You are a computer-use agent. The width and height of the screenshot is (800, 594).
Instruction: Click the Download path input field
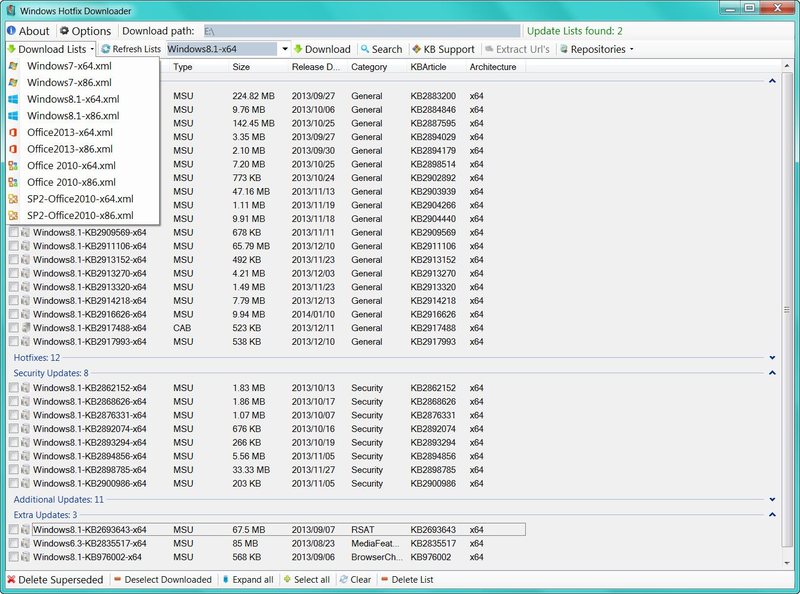(362, 31)
